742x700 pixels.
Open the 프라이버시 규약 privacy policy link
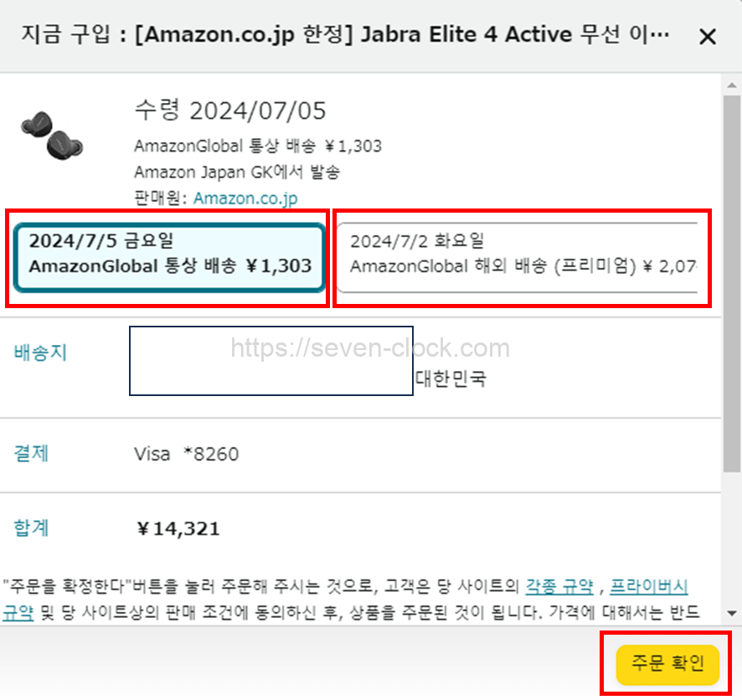pos(648,586)
